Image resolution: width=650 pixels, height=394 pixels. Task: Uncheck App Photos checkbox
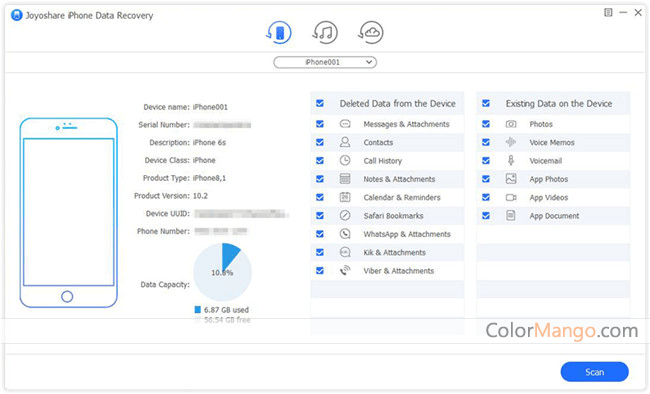point(486,179)
